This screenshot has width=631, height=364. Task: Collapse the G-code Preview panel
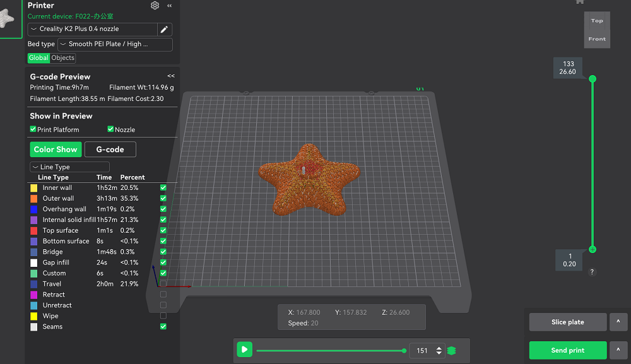click(171, 76)
